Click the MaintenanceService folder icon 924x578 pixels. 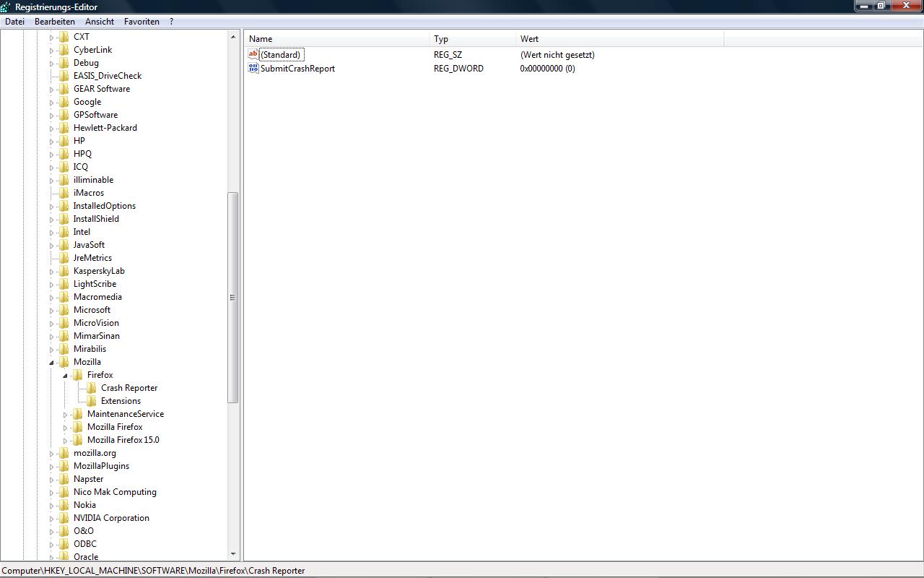tap(78, 414)
